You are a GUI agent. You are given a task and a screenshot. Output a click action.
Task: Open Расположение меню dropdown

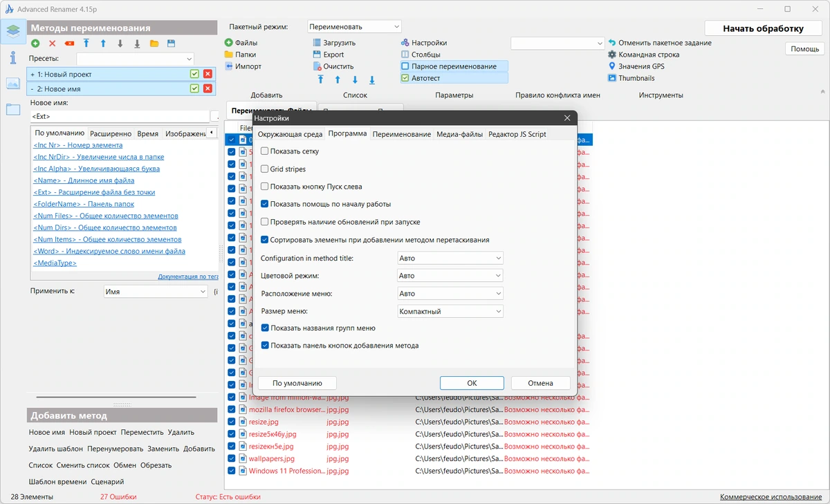click(x=450, y=294)
